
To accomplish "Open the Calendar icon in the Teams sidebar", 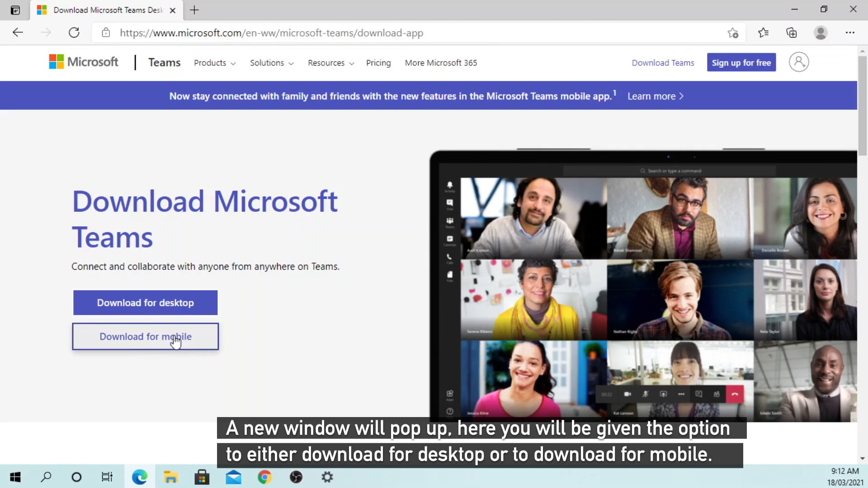I will tap(449, 239).
